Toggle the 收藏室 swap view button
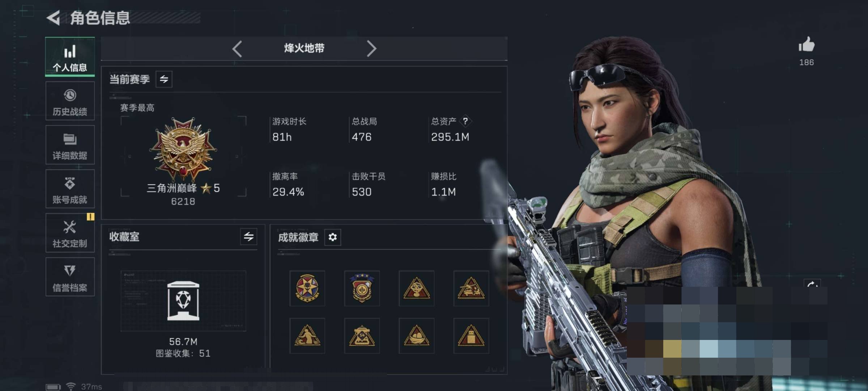The image size is (868, 391). click(248, 237)
